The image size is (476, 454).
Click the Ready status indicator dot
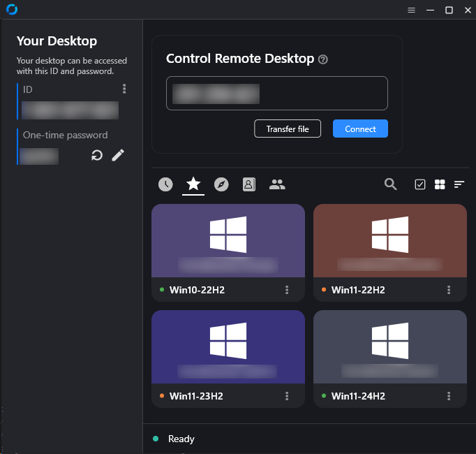tap(156, 439)
